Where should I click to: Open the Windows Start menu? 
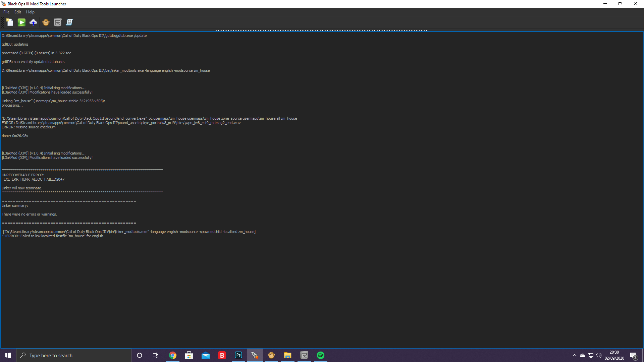click(x=8, y=355)
